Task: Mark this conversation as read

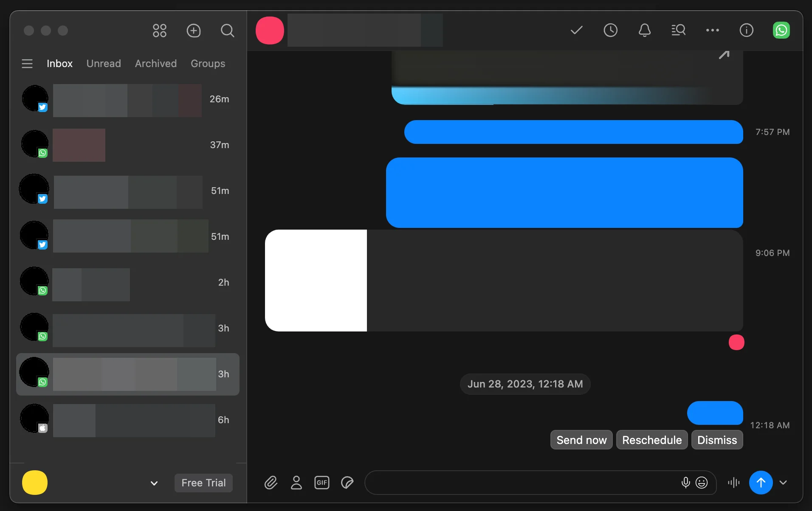Action: [x=576, y=30]
